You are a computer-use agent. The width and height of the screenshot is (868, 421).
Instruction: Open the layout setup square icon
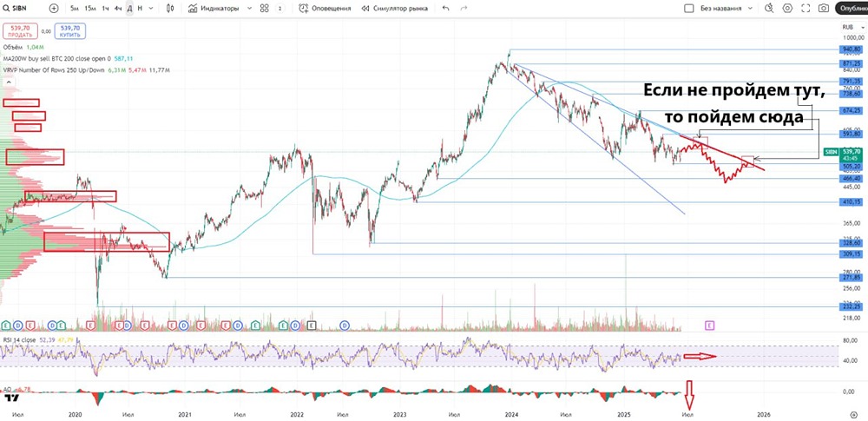point(688,9)
